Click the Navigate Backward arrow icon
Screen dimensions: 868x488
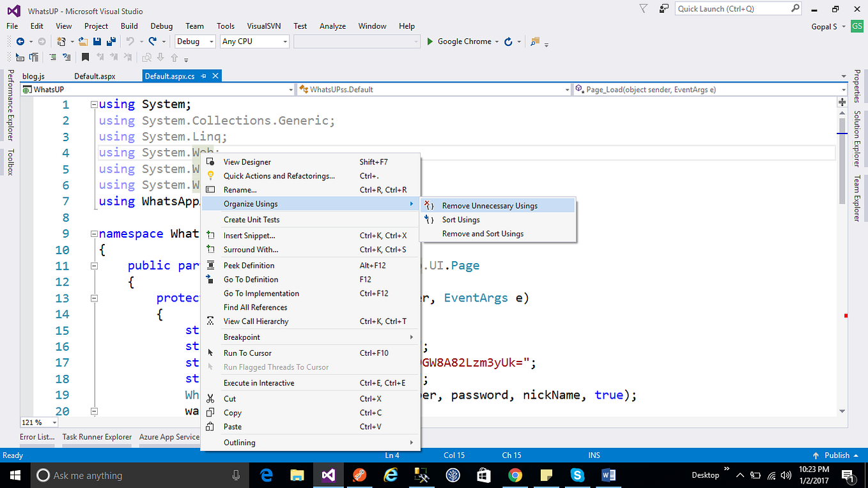21,41
